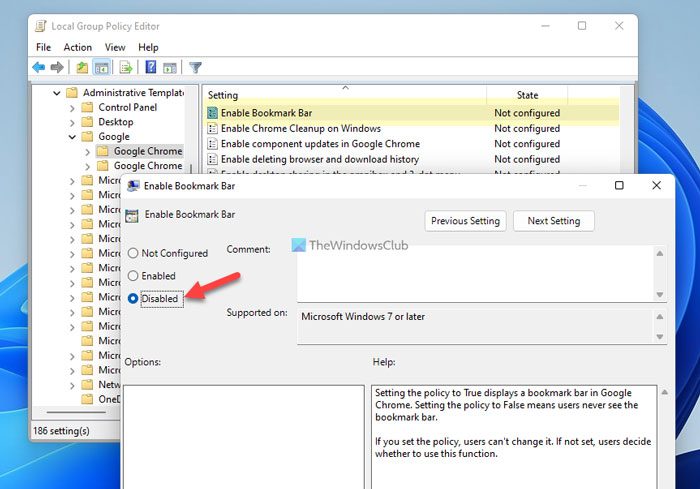Image resolution: width=700 pixels, height=489 pixels.
Task: Toggle the Show/Hide Action Pane icon
Action: click(x=170, y=68)
